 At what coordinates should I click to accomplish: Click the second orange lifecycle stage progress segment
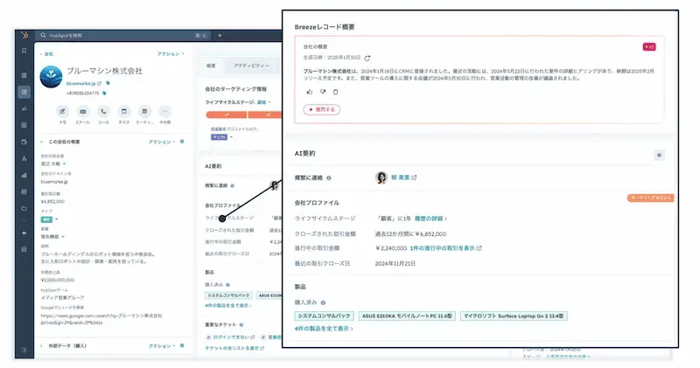266,115
